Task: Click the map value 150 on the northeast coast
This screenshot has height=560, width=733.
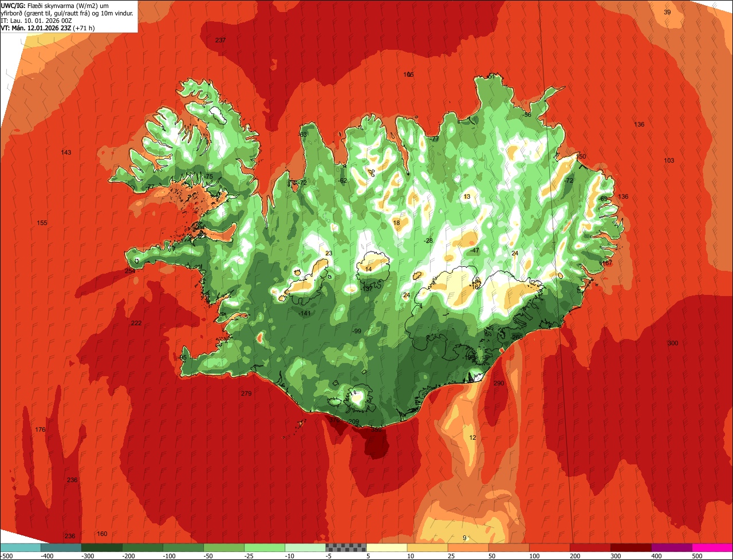Action: 581,156
